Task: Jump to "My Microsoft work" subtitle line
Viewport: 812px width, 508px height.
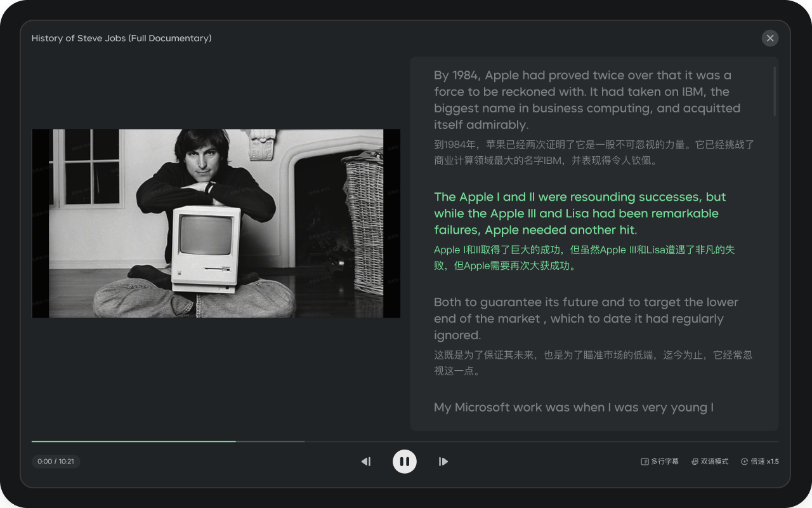Action: (x=573, y=408)
